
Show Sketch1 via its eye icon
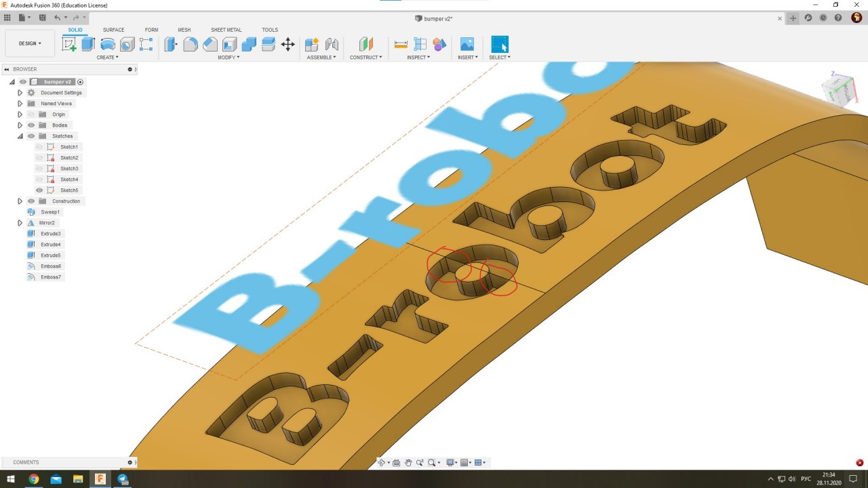coord(39,147)
